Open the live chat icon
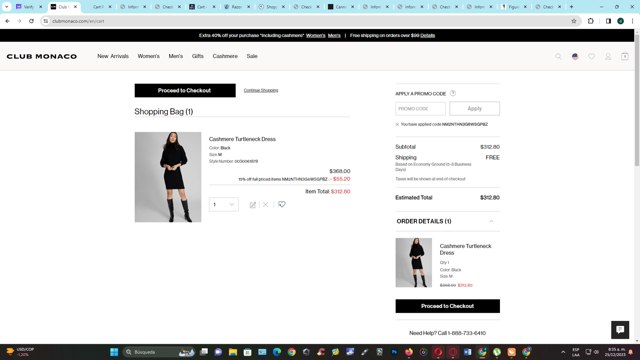 620,329
